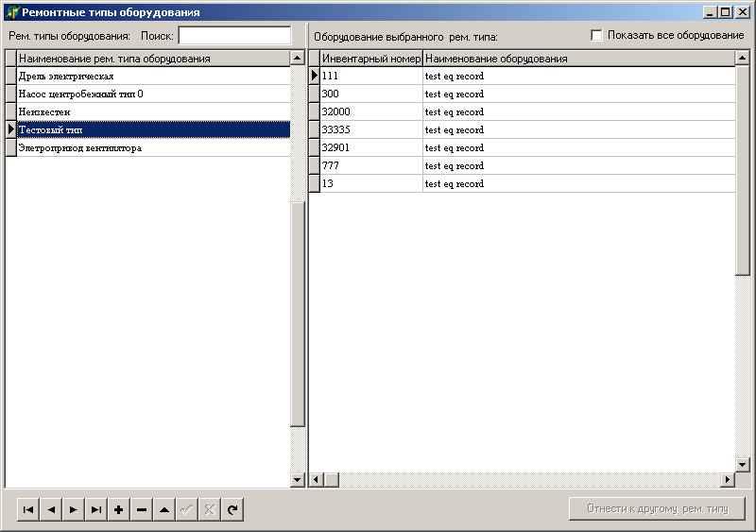Viewport: 756px width, 532px height.
Task: Focus the 'Поиск' search field
Action: [x=234, y=35]
